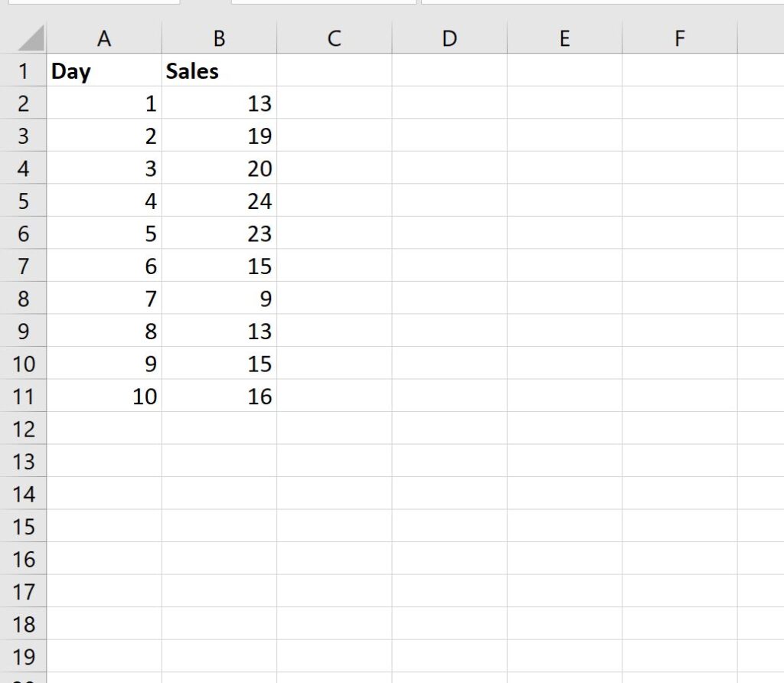Select the cell containing sales value 9
The image size is (784, 683).
(x=219, y=299)
